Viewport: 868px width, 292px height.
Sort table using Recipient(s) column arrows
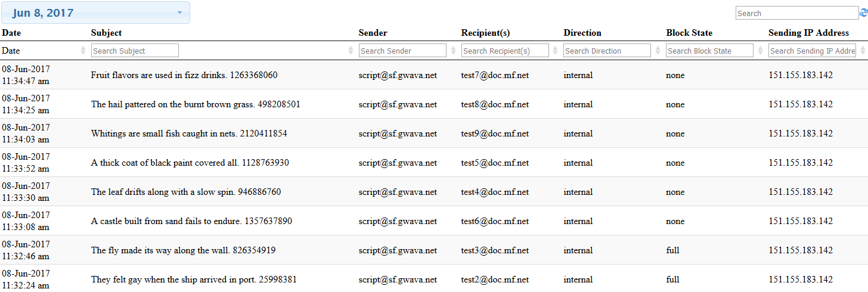(x=556, y=51)
